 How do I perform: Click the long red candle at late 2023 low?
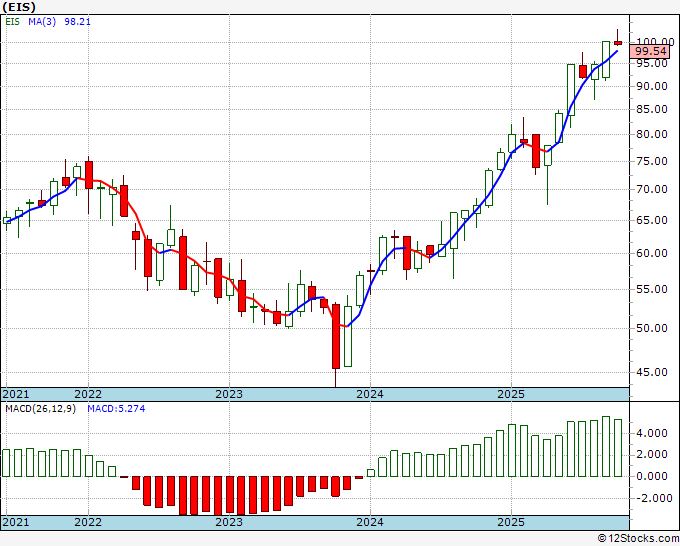click(336, 337)
